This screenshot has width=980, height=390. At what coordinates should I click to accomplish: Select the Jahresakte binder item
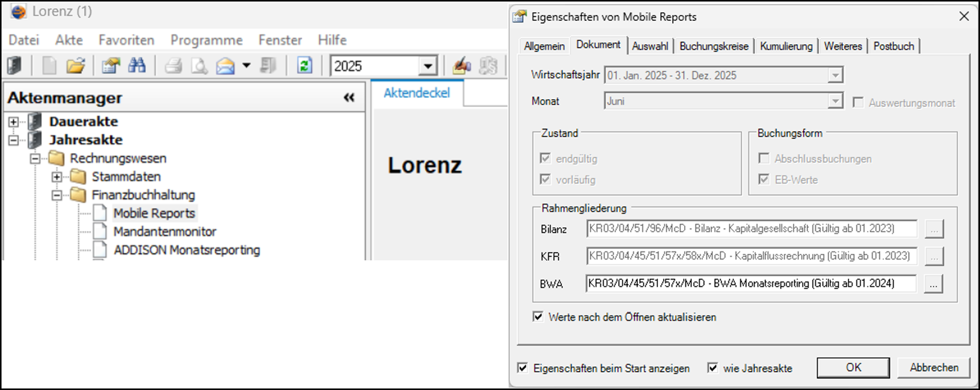coord(86,140)
